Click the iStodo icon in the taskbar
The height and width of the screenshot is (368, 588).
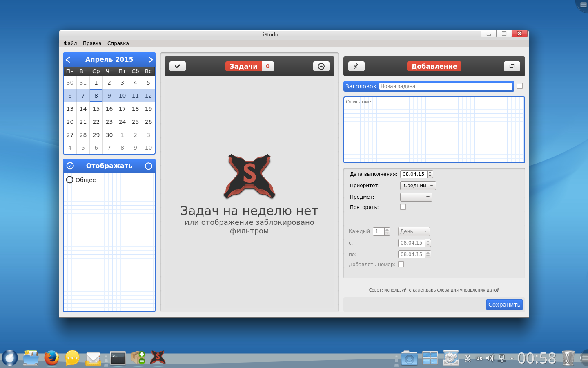158,358
